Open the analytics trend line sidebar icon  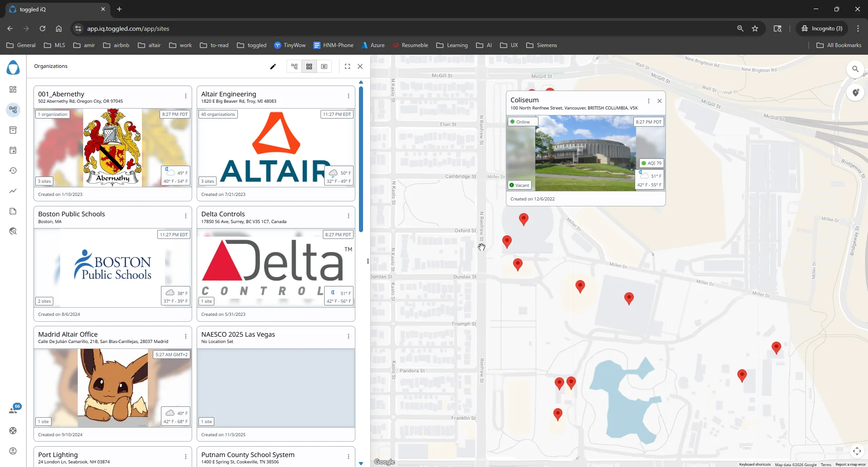coord(13,191)
